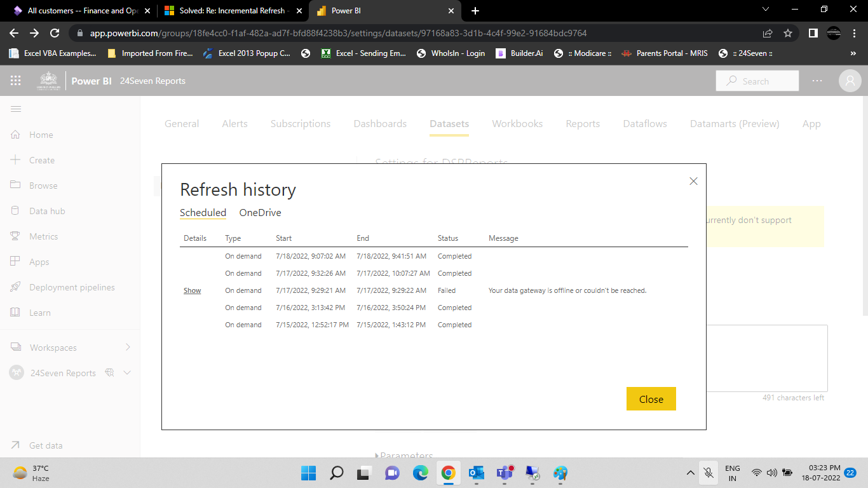Click the yellow Close button
The width and height of the screenshot is (868, 488).
point(651,399)
